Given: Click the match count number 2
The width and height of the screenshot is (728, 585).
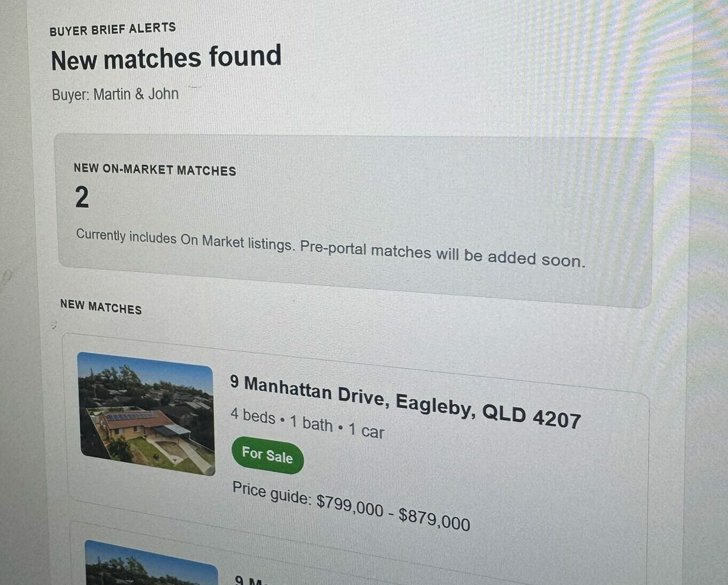Looking at the screenshot, I should coord(82,197).
